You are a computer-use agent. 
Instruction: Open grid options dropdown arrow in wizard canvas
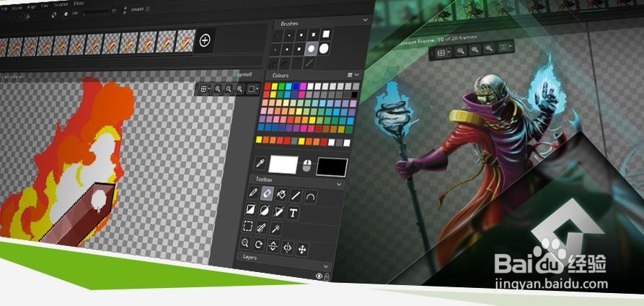[449, 52]
